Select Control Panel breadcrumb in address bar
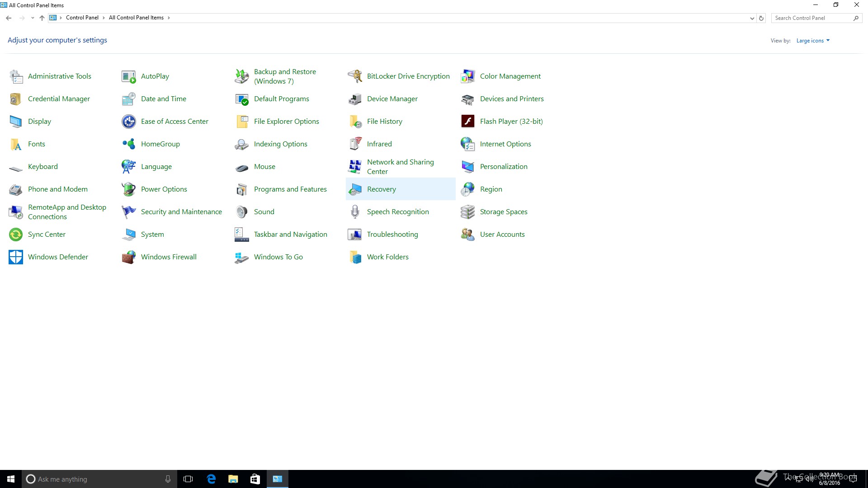The image size is (868, 488). pyautogui.click(x=82, y=18)
